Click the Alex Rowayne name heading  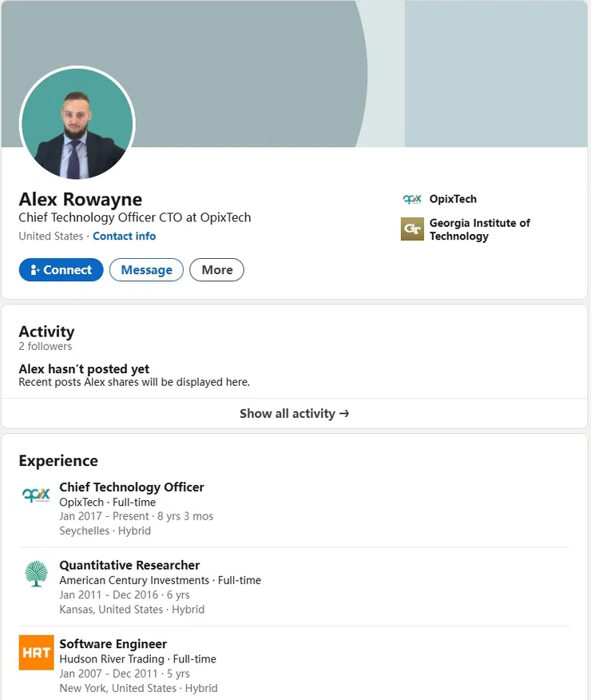pos(81,199)
